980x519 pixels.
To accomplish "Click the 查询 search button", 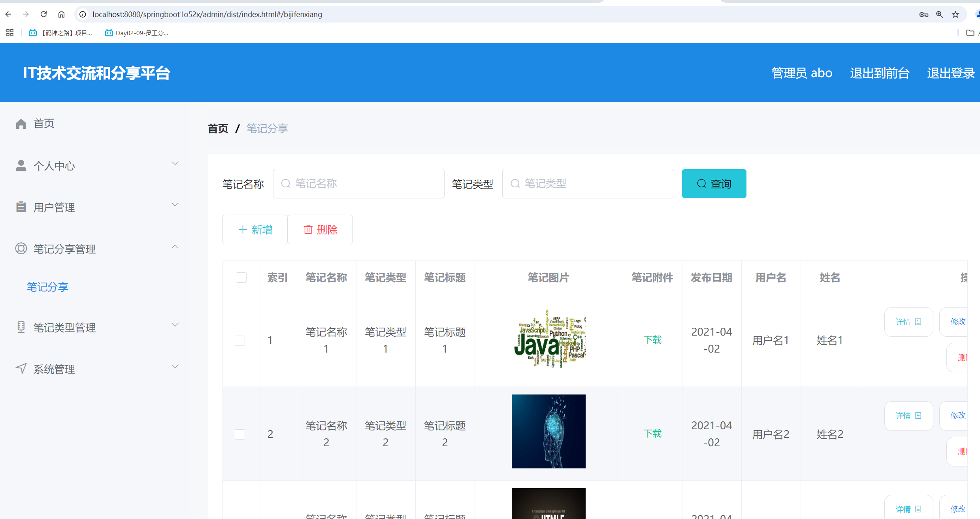I will coord(714,184).
